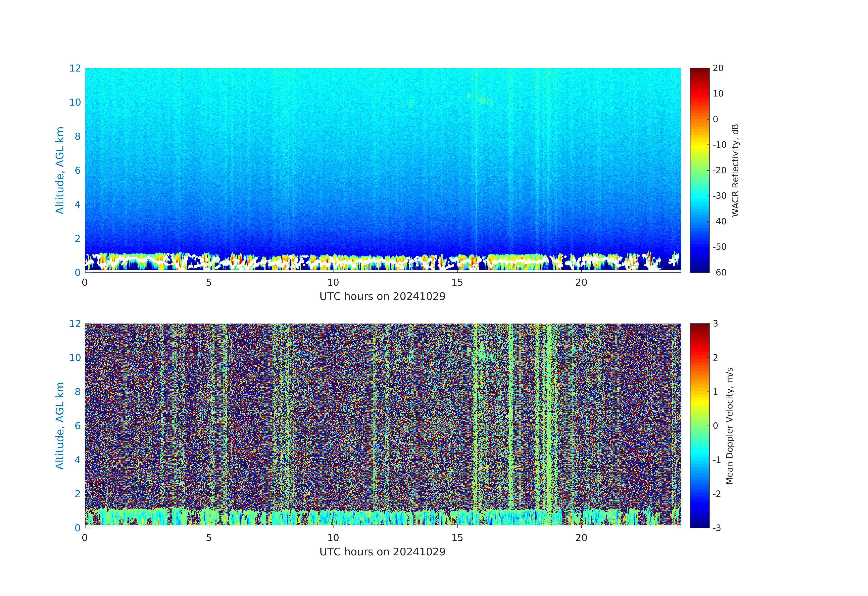Click y-axis tick 6 of the Doppler plot
Viewport: 868px width, 596px height.
coord(77,426)
